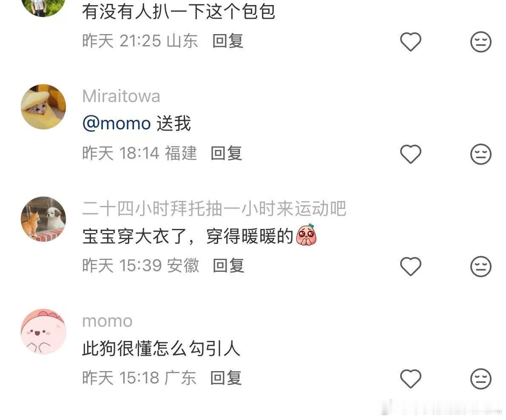Like the comment "宝宝穿大衣了，穿得暖暖的"
The image size is (506, 420).
pos(410,266)
